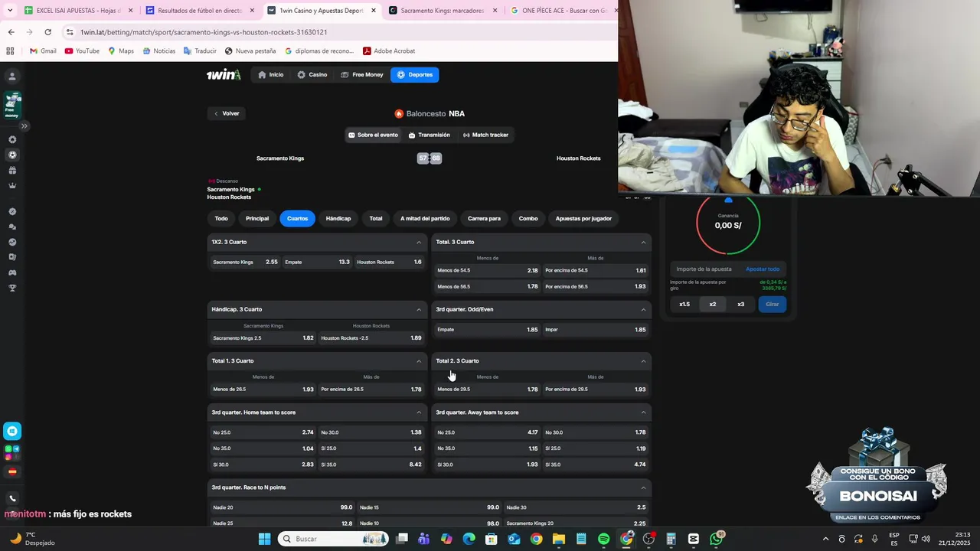Select the Spanish flag language icon
Image resolution: width=980 pixels, height=551 pixels.
pos(12,471)
